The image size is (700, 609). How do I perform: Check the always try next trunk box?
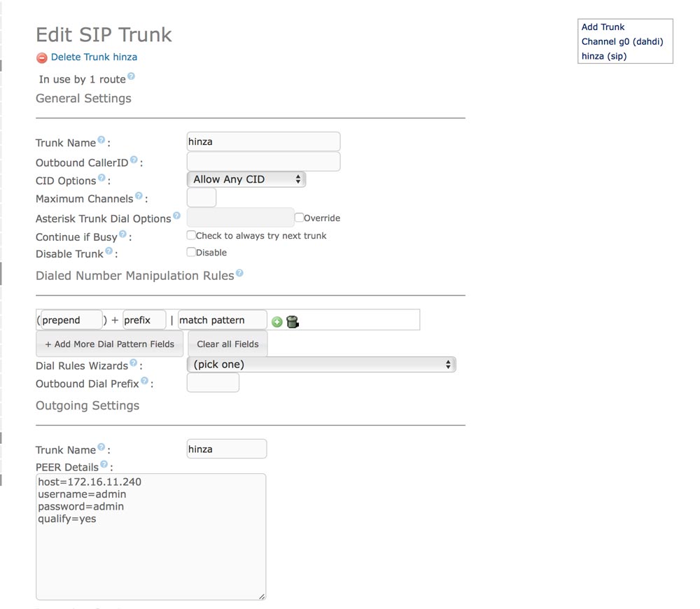coord(191,235)
